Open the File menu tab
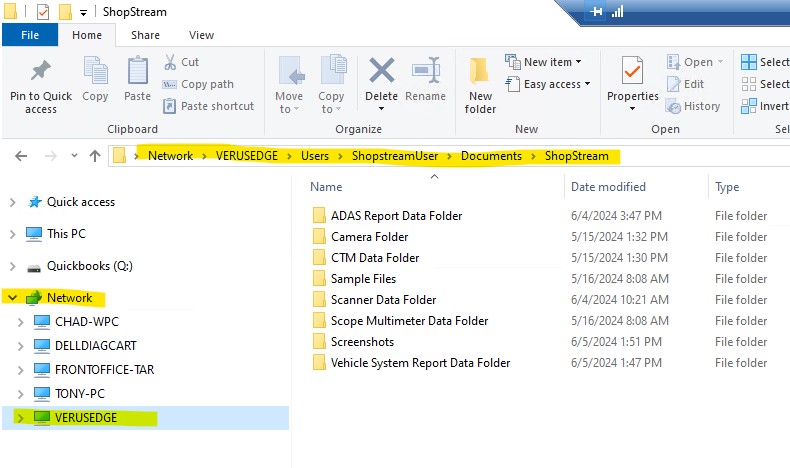Image resolution: width=790 pixels, height=468 pixels. tap(30, 35)
